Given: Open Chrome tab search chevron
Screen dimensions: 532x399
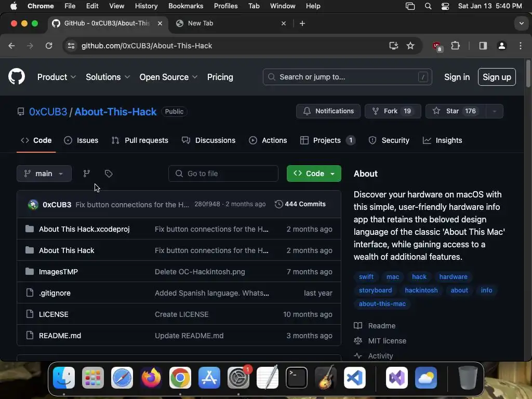Looking at the screenshot, I should point(522,23).
